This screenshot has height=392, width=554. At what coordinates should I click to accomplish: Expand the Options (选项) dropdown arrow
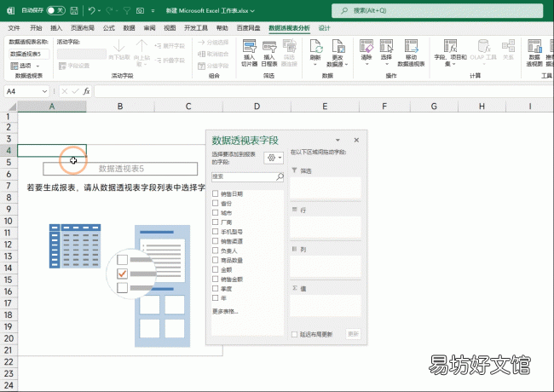(38, 66)
